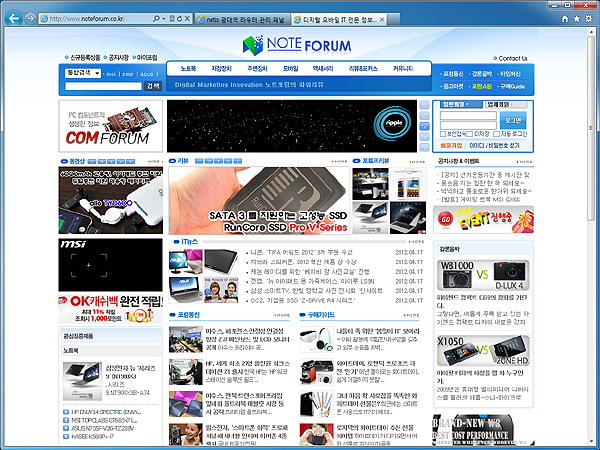Open the IE Favorites star icon

point(574,19)
